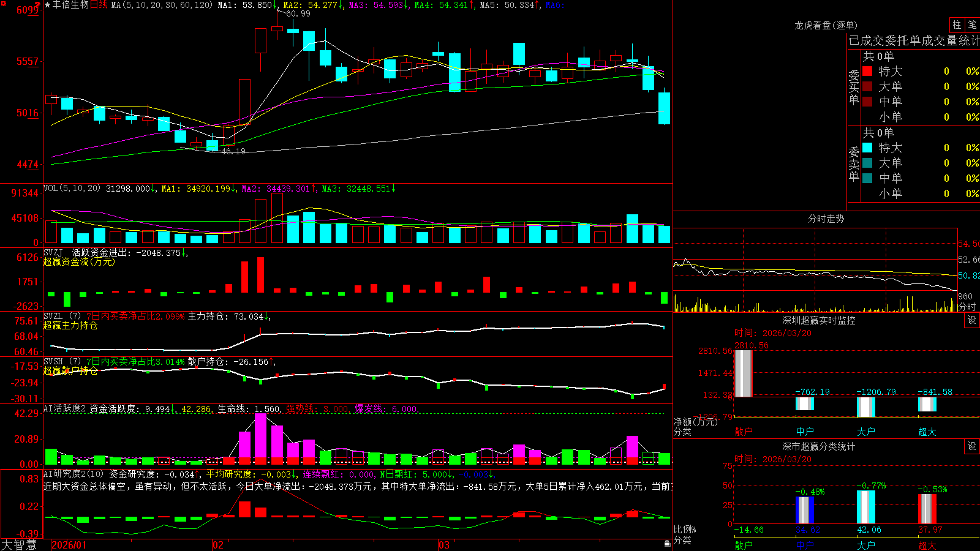Jump to the 03 month marker

point(444,545)
